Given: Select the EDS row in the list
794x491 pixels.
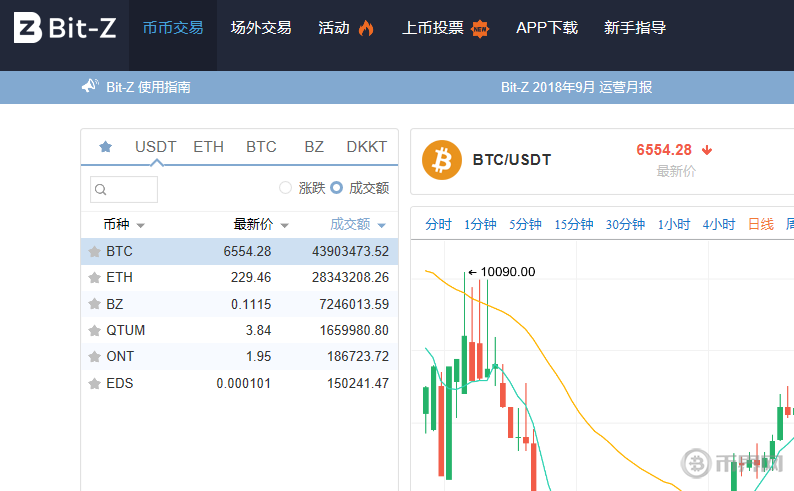Looking at the screenshot, I should pos(240,383).
